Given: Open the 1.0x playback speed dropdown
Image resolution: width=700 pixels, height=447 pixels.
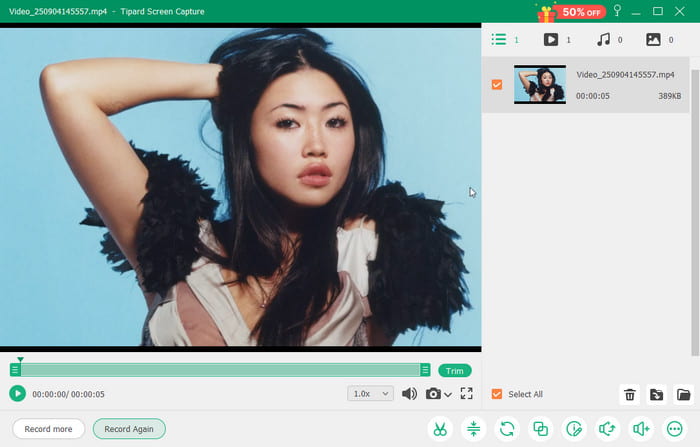Looking at the screenshot, I should pyautogui.click(x=369, y=394).
